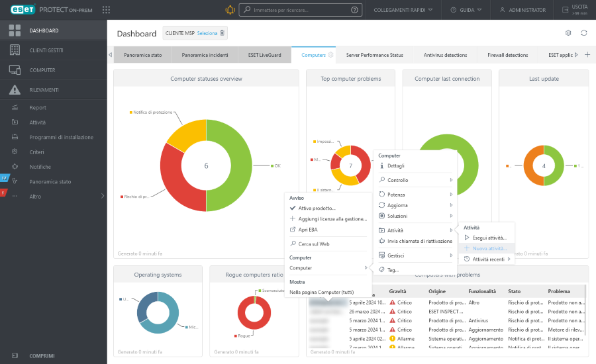Remove CLIENTE MSP filter with trash icon
The image size is (596, 364).
223,33
